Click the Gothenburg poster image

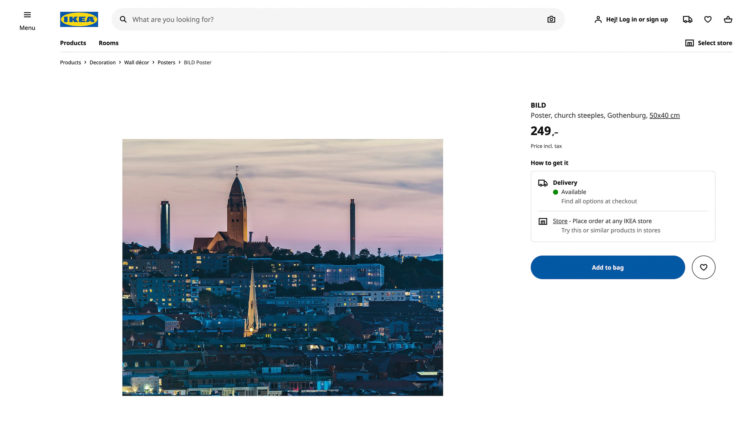[x=282, y=267]
